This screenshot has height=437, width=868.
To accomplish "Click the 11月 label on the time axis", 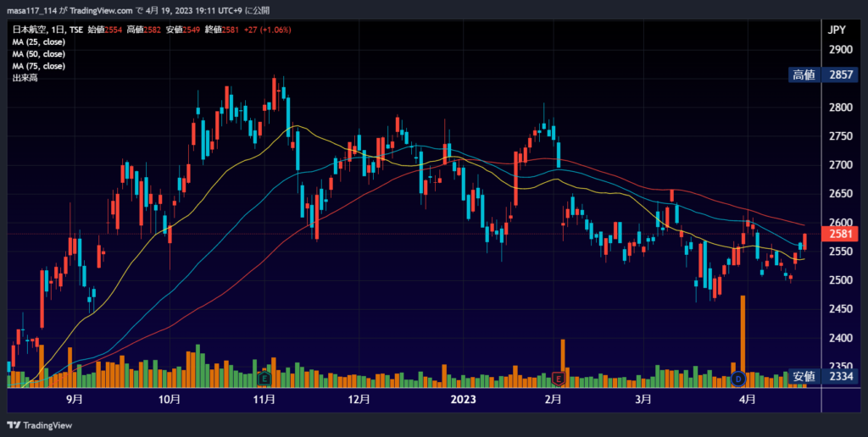I will tap(264, 400).
